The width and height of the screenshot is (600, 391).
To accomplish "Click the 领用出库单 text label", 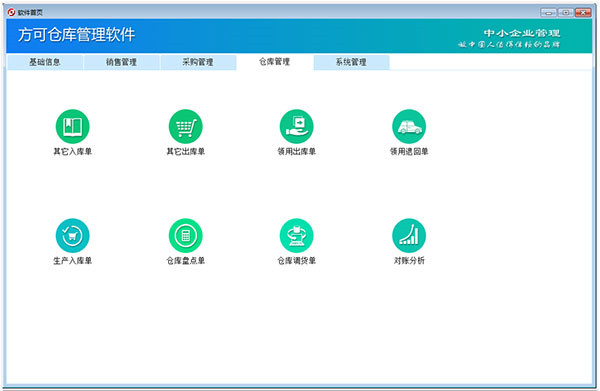I will tap(297, 152).
